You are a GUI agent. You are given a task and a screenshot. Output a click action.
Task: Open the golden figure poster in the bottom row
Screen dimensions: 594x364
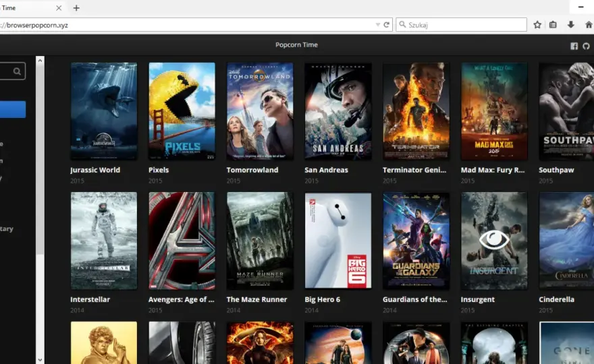pyautogui.click(x=104, y=343)
